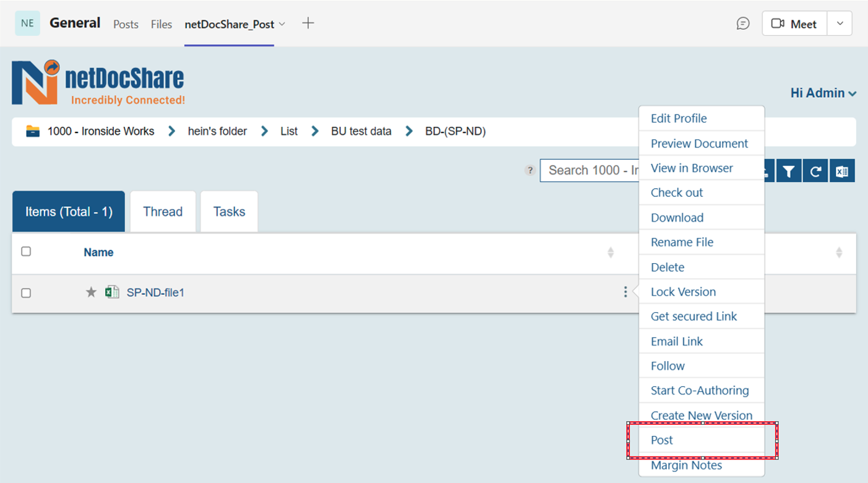Choose Email Link menu item

click(x=702, y=341)
